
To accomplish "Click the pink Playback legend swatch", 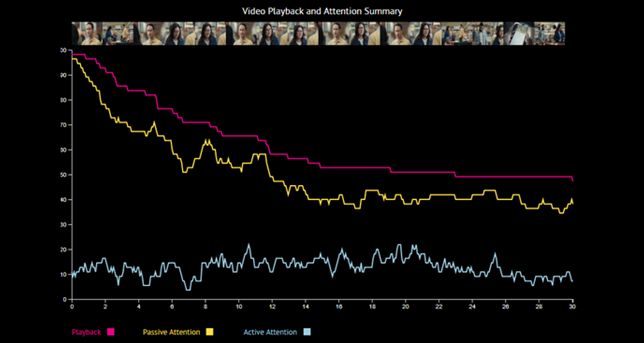I will 111,332.
